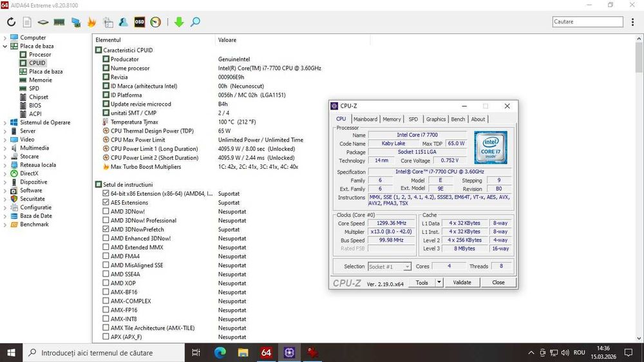
Task: Click the Elementul column header
Action: point(154,40)
